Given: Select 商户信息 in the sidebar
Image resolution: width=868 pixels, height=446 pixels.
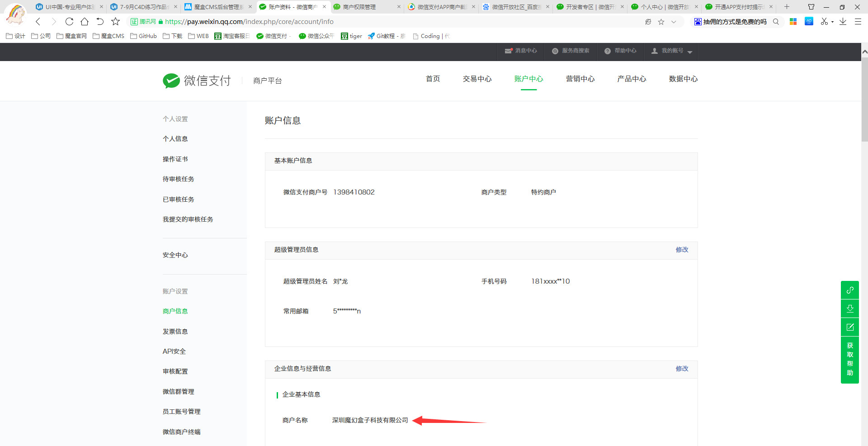Looking at the screenshot, I should point(175,311).
